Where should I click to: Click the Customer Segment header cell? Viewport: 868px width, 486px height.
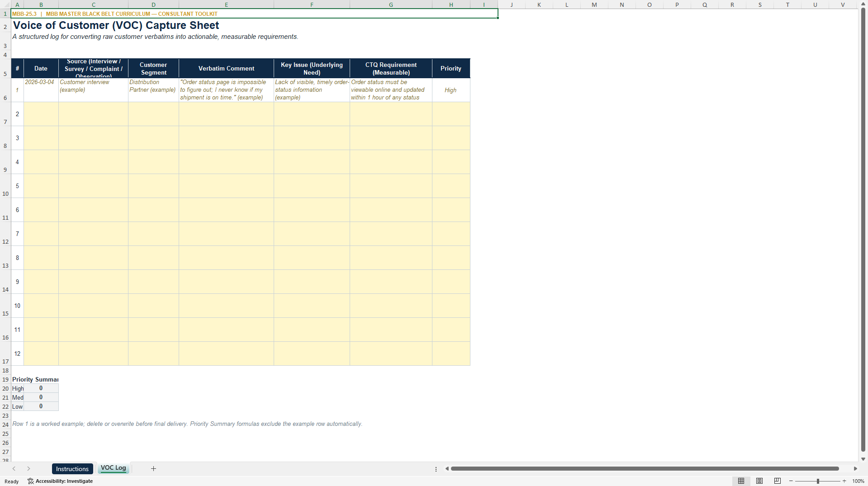153,68
